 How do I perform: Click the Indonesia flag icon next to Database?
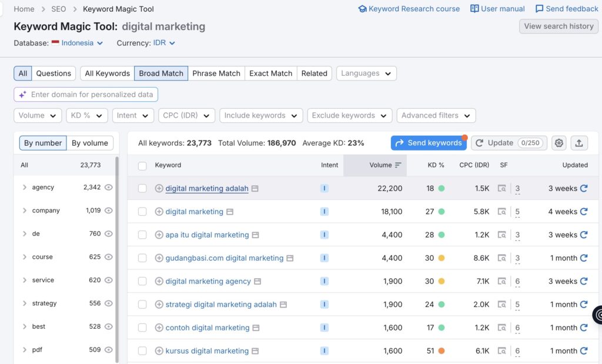coord(55,42)
